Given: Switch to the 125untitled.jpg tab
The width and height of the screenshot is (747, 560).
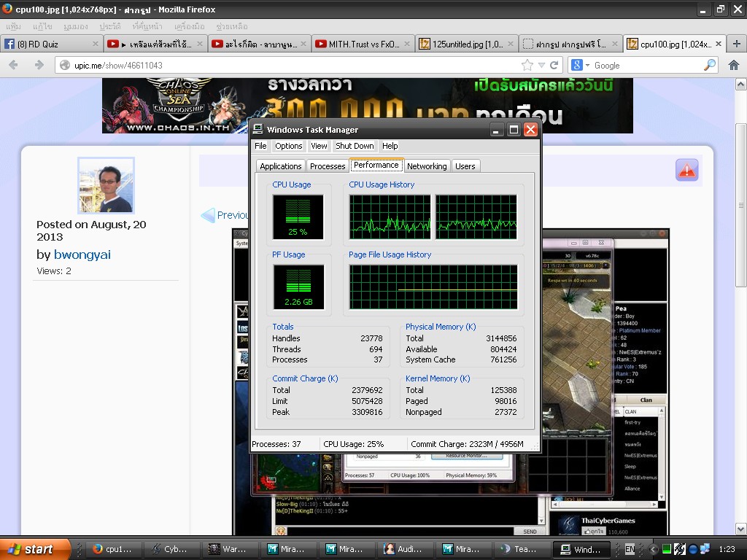Looking at the screenshot, I should coord(466,44).
